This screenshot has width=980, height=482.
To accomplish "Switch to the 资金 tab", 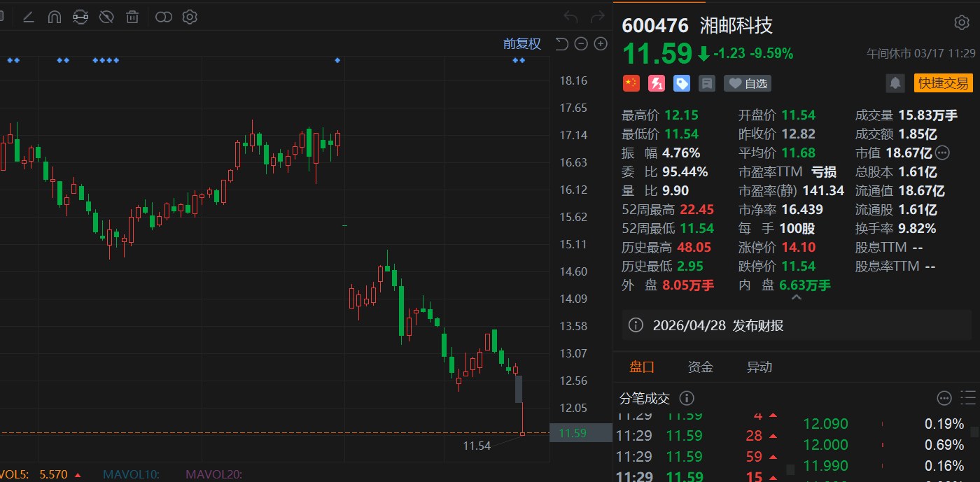I will coord(701,367).
